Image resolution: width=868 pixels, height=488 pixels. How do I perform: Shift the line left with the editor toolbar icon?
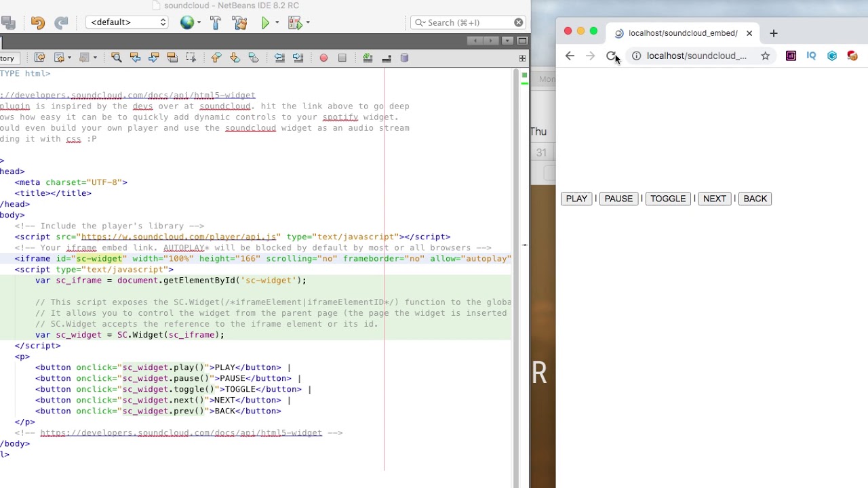[x=279, y=58]
